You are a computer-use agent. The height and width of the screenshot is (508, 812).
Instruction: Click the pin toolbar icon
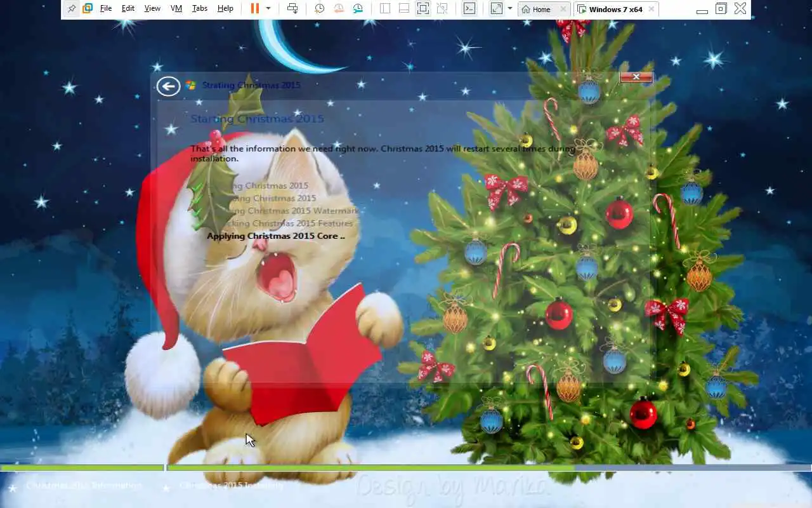click(x=71, y=9)
